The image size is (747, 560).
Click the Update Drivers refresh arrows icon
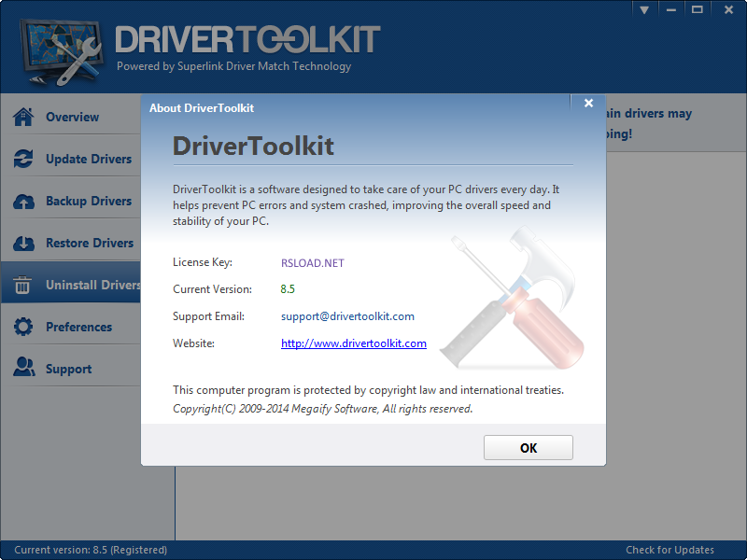point(23,159)
